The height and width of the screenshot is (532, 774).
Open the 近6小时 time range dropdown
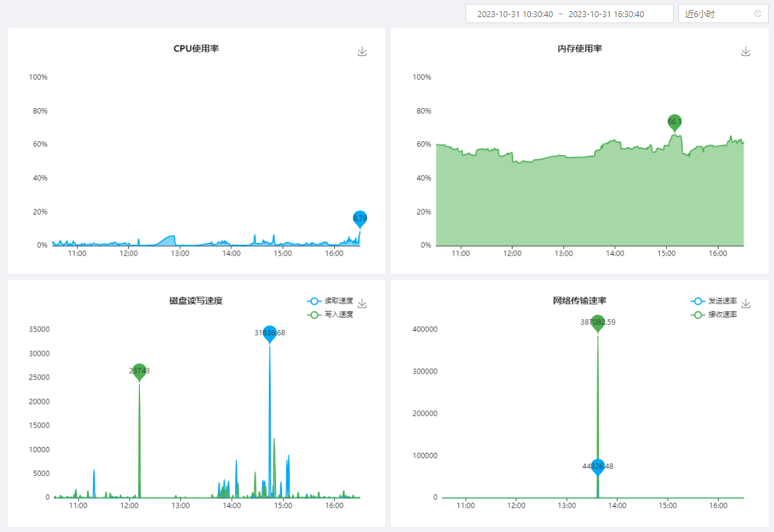[717, 14]
